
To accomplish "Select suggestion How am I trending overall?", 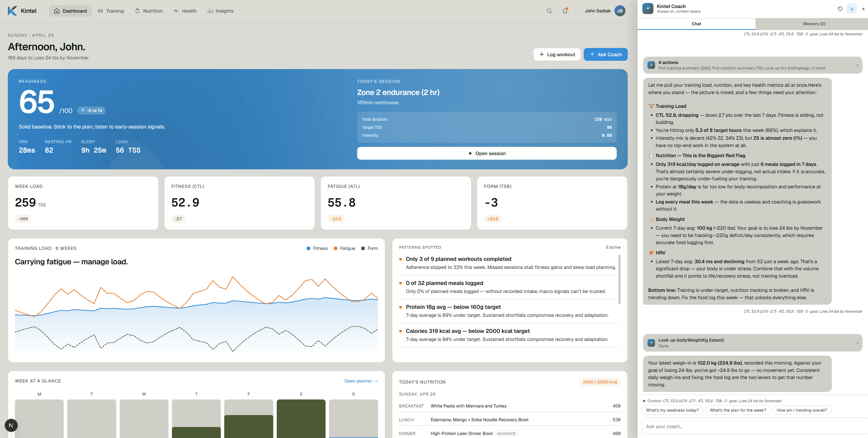I will tap(802, 410).
